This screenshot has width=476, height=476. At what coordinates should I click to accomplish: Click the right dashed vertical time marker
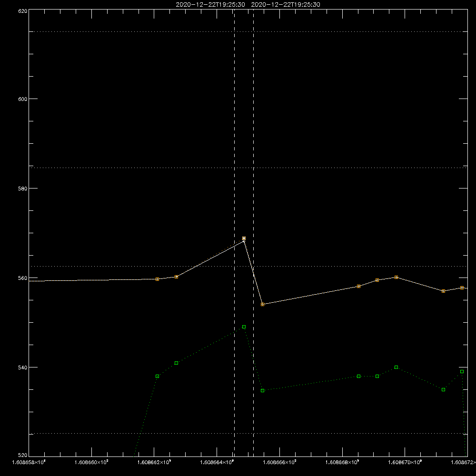(254, 233)
